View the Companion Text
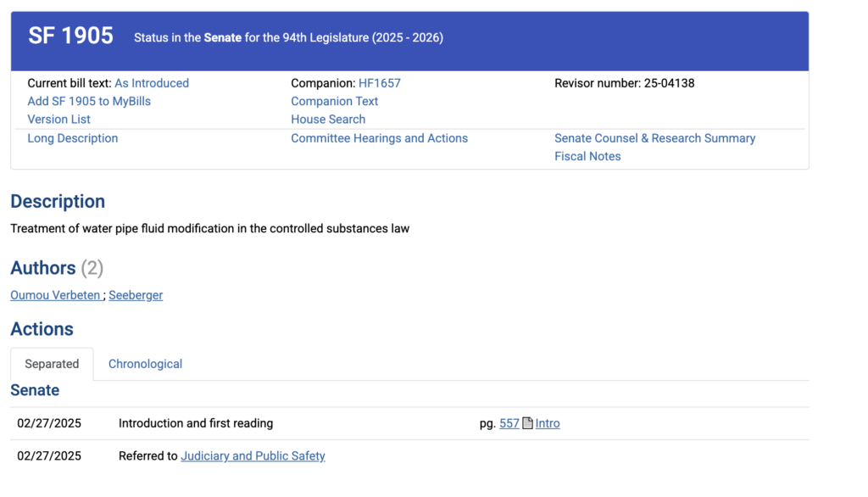Image resolution: width=868 pixels, height=497 pixels. [334, 101]
